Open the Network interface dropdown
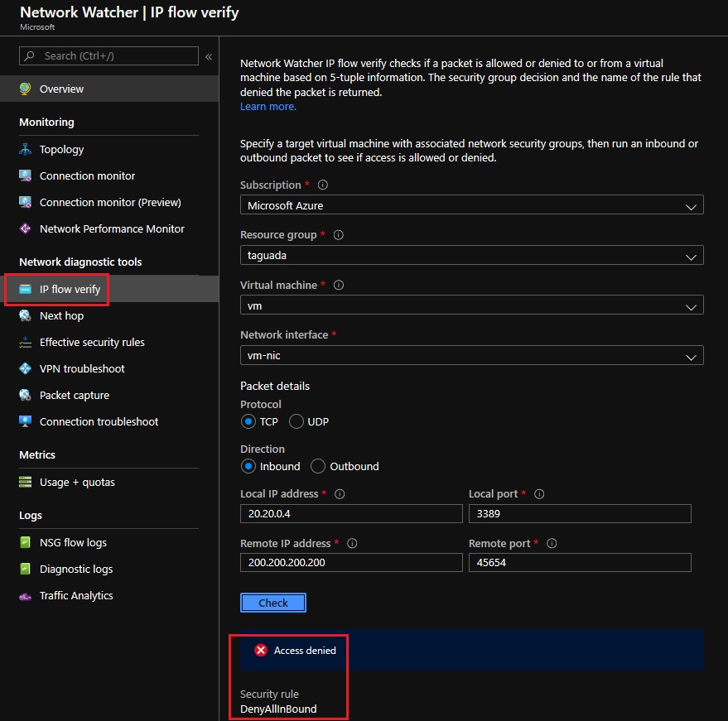Viewport: 728px width, 721px height. coord(472,355)
